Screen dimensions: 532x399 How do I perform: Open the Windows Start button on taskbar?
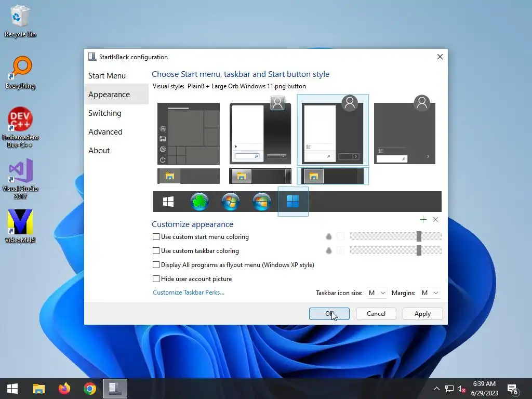pos(12,389)
